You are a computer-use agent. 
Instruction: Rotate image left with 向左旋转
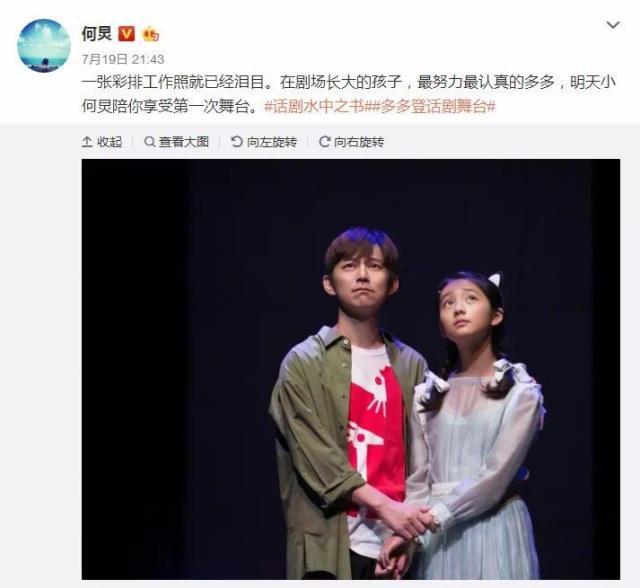(x=264, y=142)
